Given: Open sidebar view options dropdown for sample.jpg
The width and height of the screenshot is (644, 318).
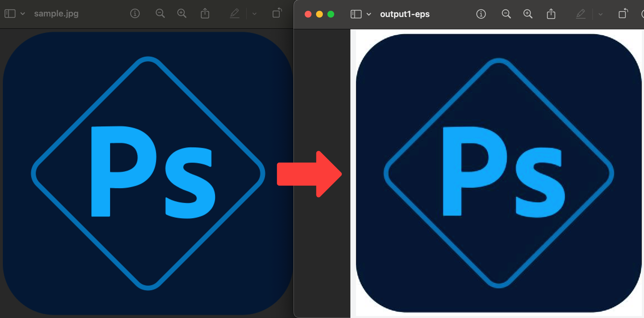Looking at the screenshot, I should (23, 14).
